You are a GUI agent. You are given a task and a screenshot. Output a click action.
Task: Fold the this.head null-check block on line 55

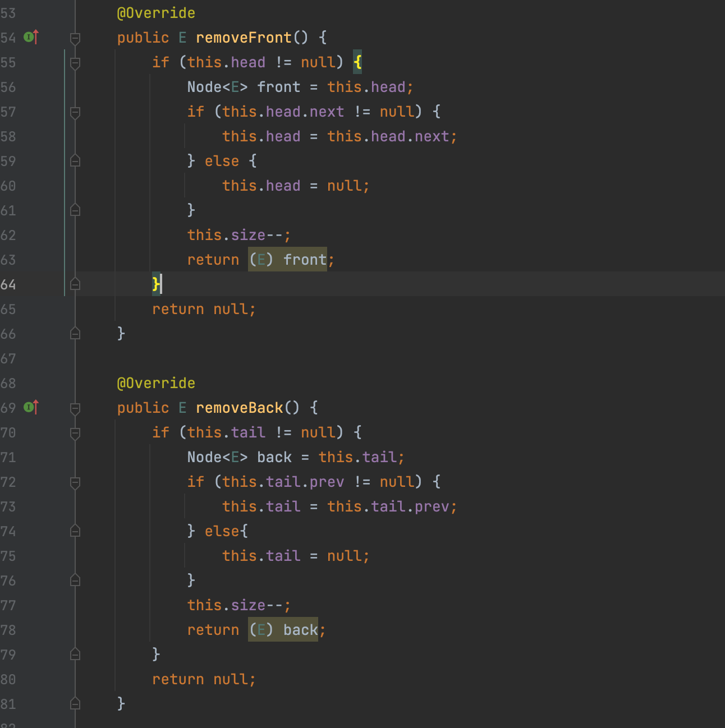75,63
